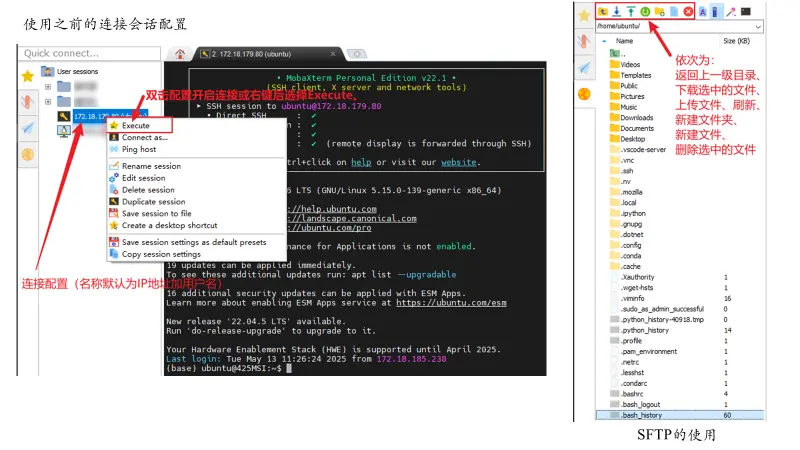Choose Execute from the context menu
This screenshot has height=450, width=800.
pyautogui.click(x=136, y=126)
